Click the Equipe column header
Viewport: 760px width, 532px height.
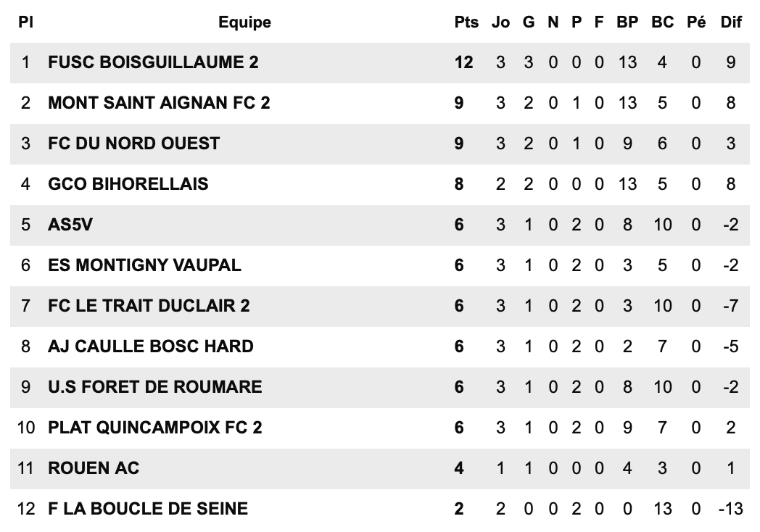point(244,22)
